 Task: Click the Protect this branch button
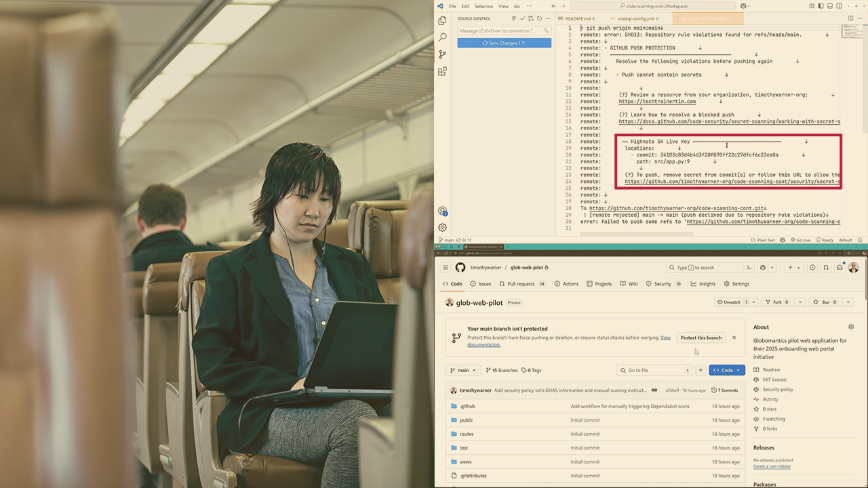[701, 338]
